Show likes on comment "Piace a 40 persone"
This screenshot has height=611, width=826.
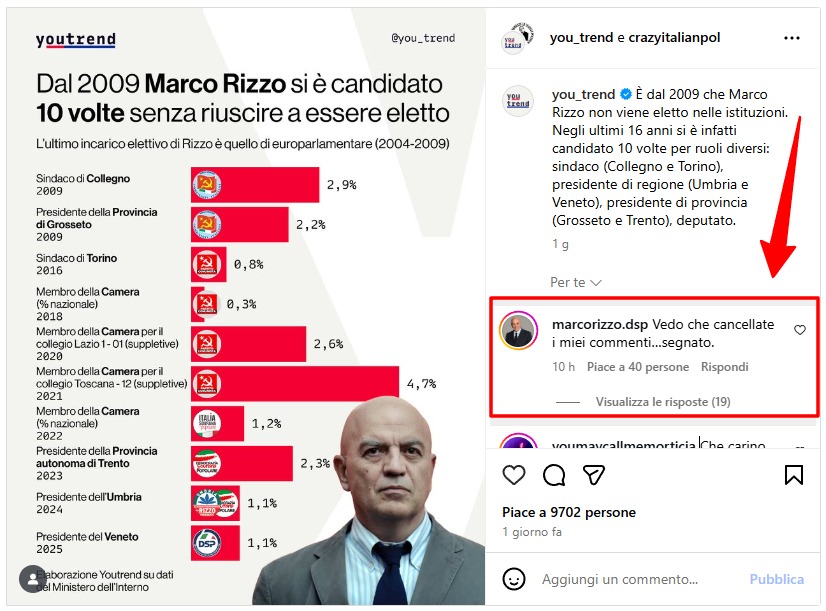pos(638,367)
